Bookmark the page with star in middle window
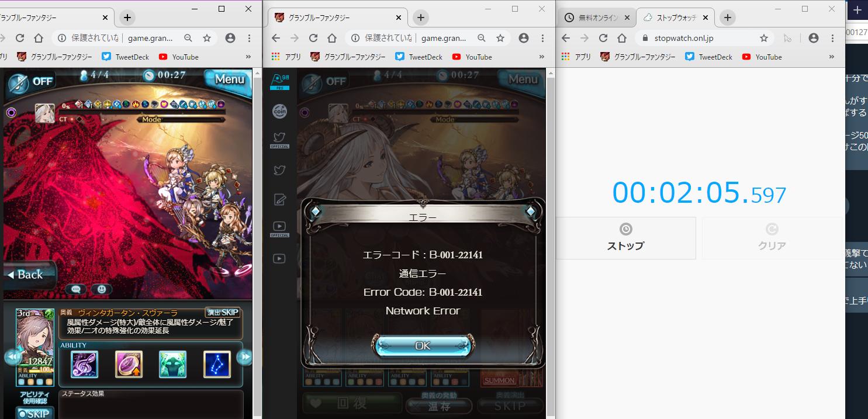Viewport: 868px width, 419px height. [500, 38]
